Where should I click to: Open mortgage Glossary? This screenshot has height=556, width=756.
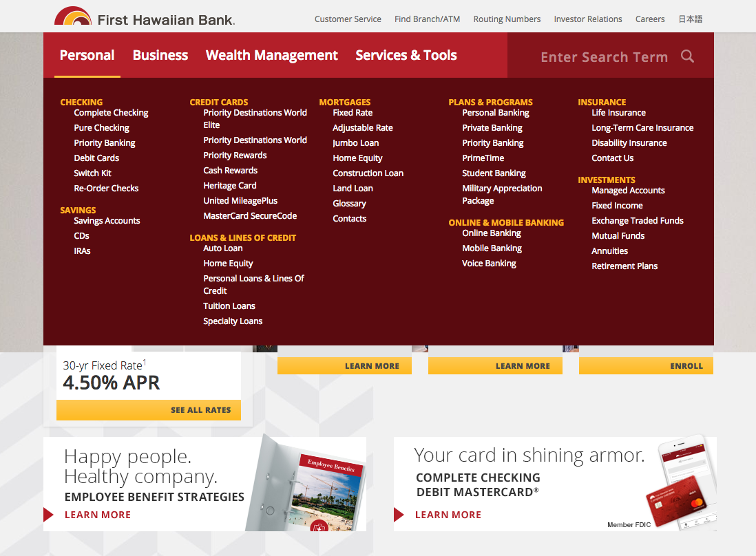[x=349, y=204]
